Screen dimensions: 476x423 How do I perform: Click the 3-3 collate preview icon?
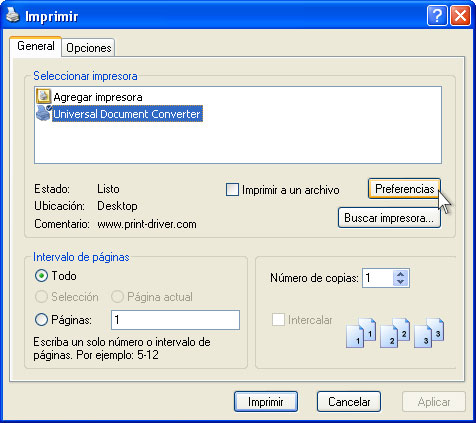429,333
